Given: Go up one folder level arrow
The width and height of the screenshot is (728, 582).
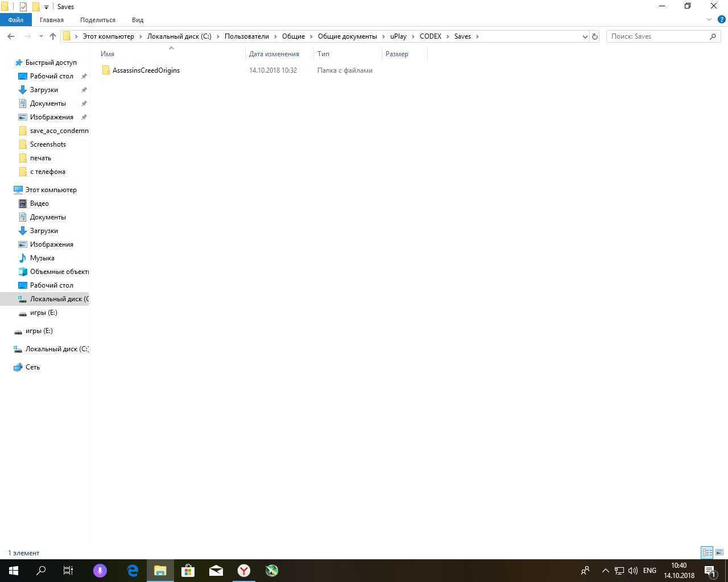Looking at the screenshot, I should (53, 36).
